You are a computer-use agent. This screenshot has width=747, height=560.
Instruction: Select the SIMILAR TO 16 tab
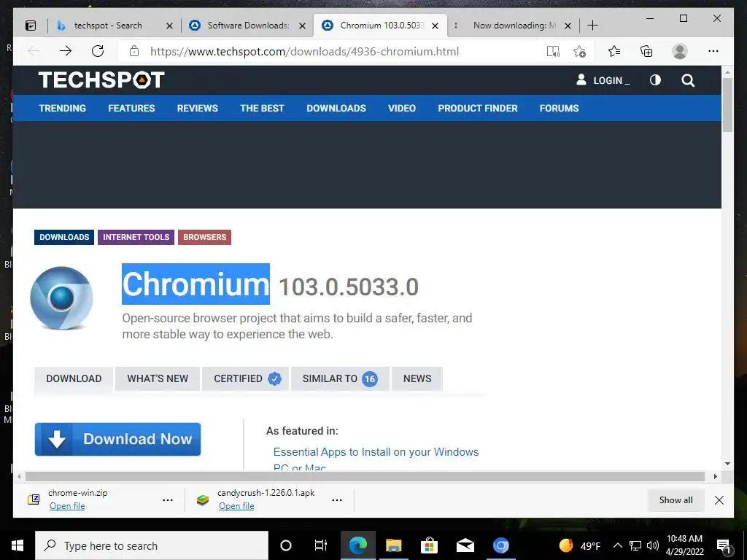tap(340, 378)
